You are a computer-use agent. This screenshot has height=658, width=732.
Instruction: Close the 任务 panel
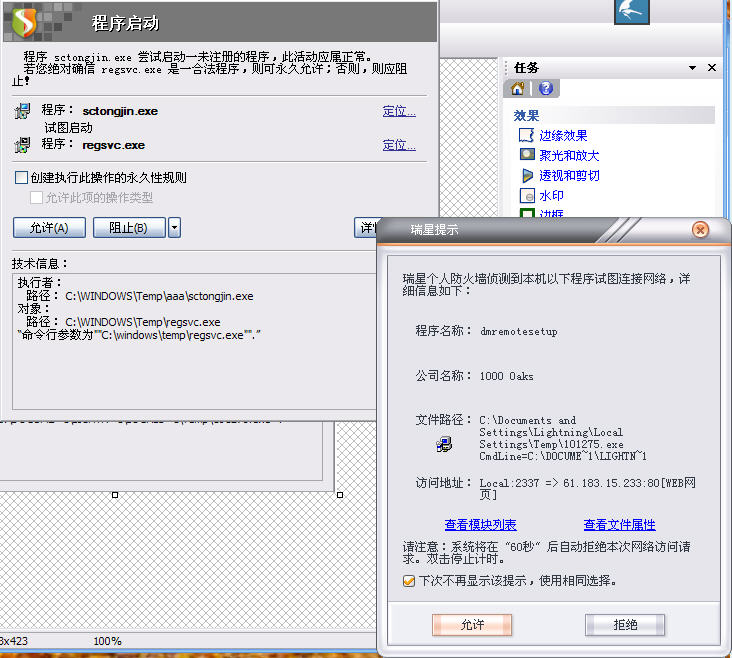711,68
